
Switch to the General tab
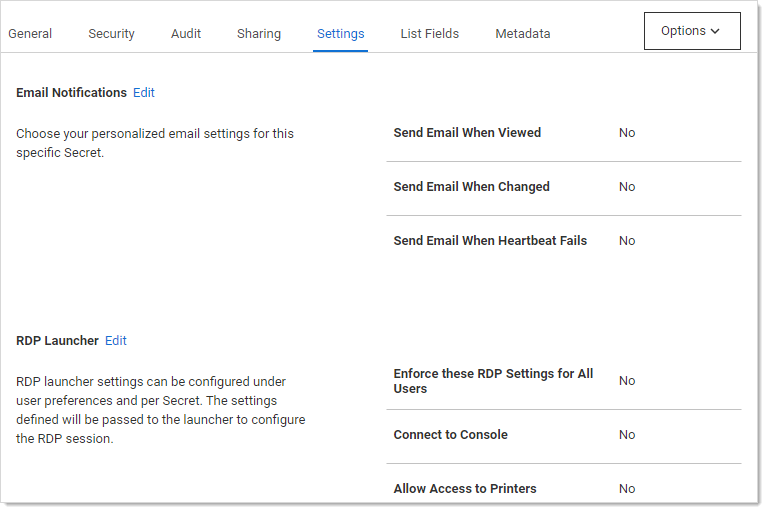(30, 34)
